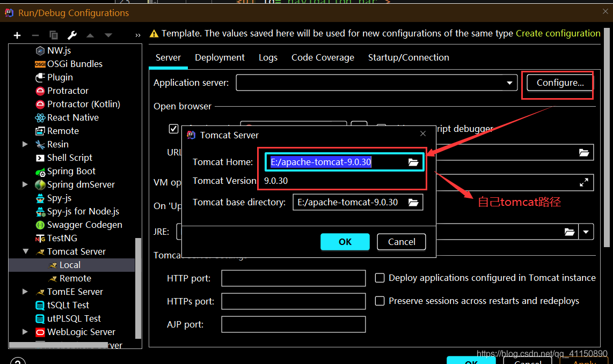Switch to the Deployment tab

click(220, 58)
